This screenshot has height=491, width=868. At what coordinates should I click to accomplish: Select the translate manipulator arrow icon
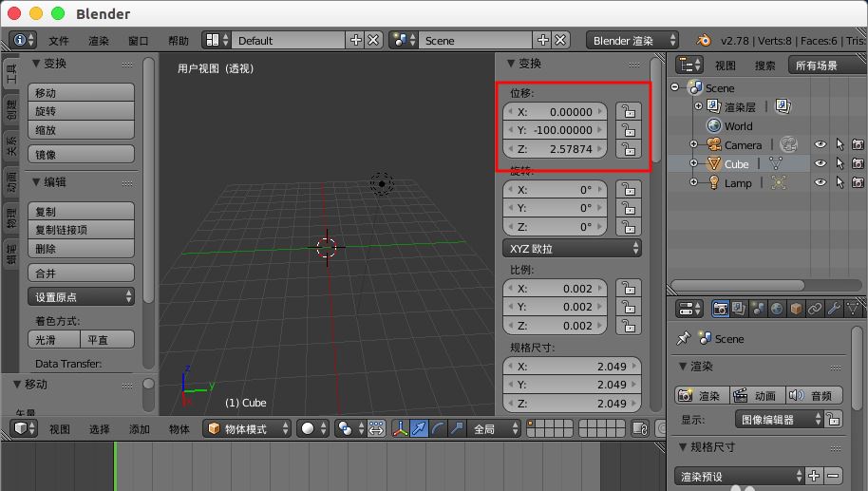pyautogui.click(x=419, y=429)
